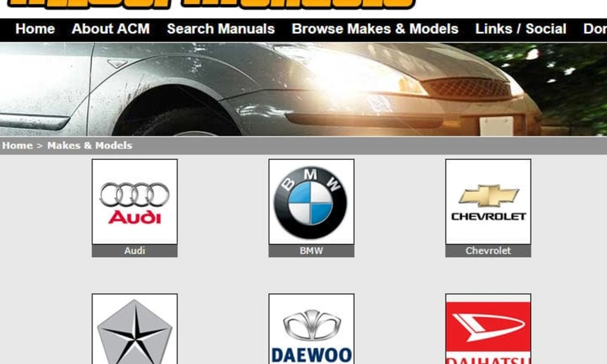Select the Daihatsu red logo
This screenshot has width=607, height=364.
pos(488,329)
